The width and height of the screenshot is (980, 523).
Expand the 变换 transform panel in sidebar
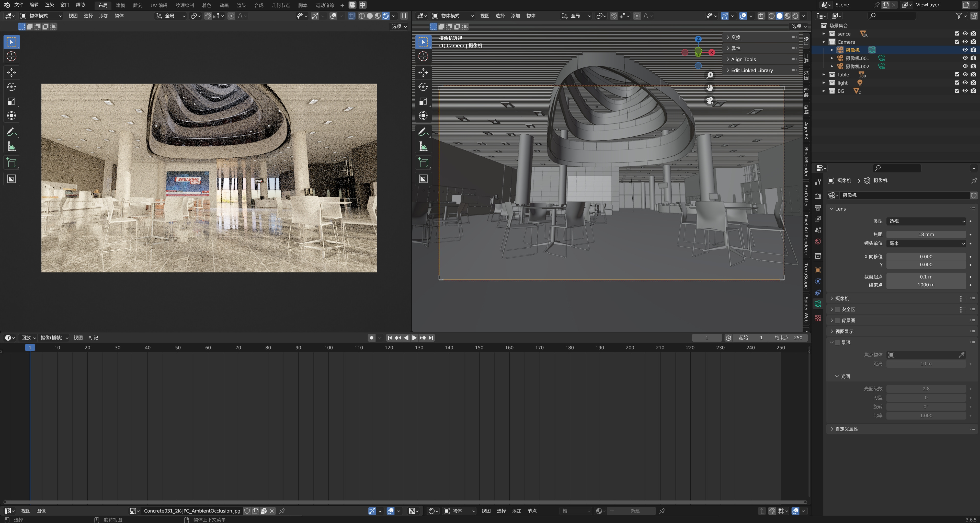click(735, 37)
